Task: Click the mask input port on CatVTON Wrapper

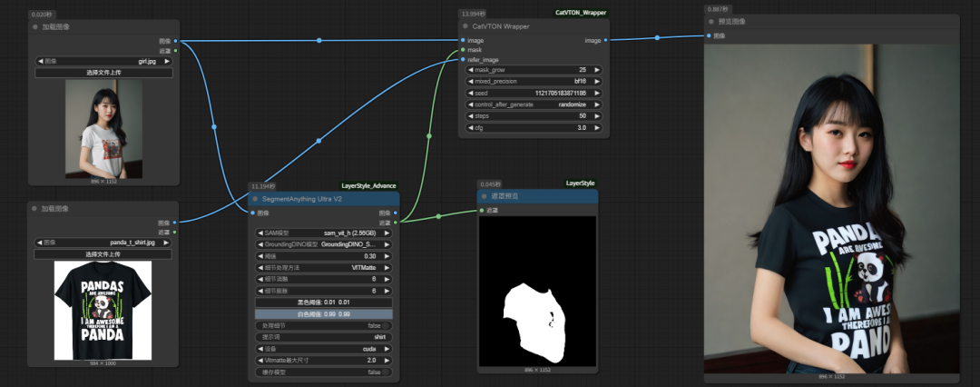Action: 463,49
